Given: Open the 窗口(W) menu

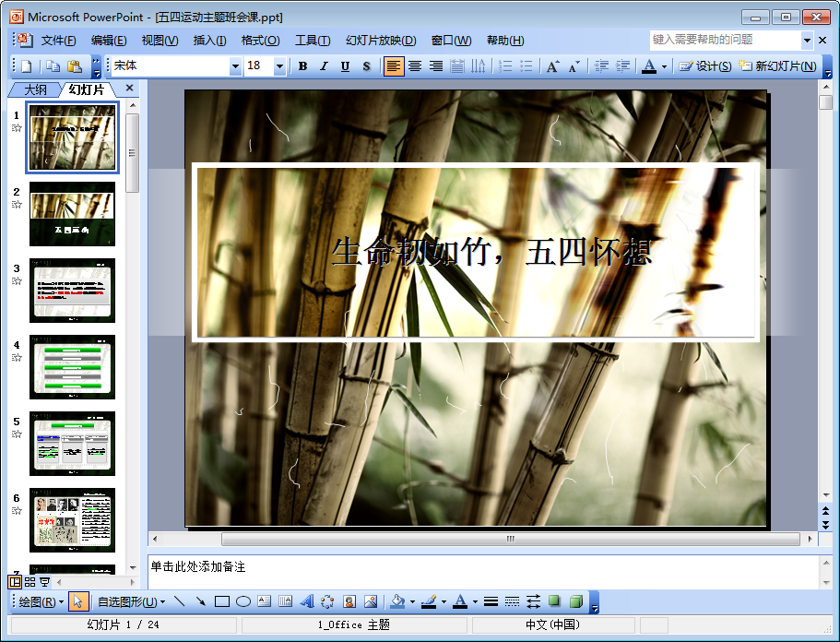Looking at the screenshot, I should coord(451,41).
